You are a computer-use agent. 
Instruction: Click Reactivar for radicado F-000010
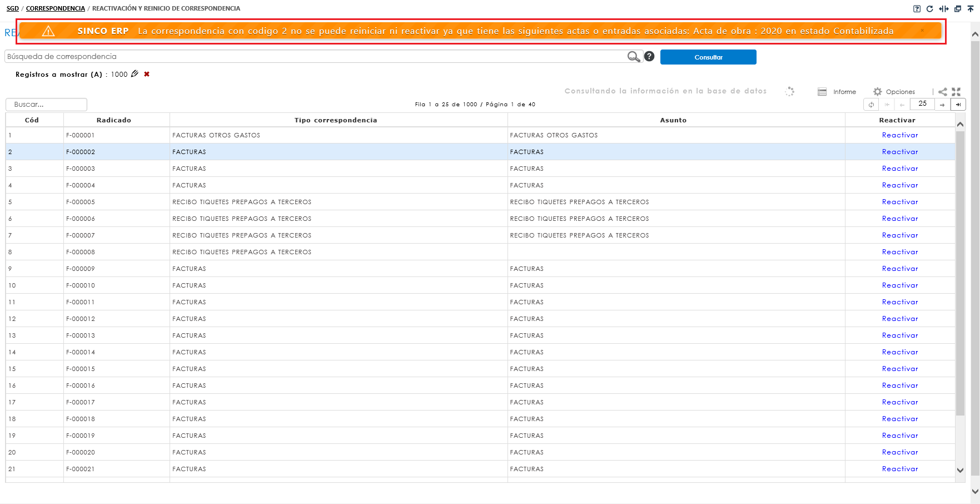900,285
